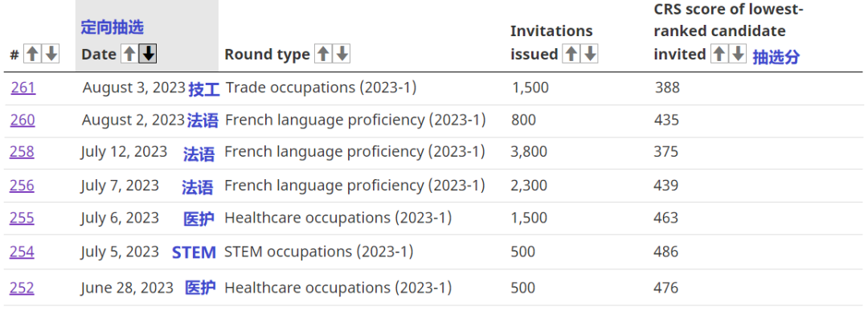The image size is (868, 311).
Task: Sort Invitations issued descending
Action: [x=590, y=54]
